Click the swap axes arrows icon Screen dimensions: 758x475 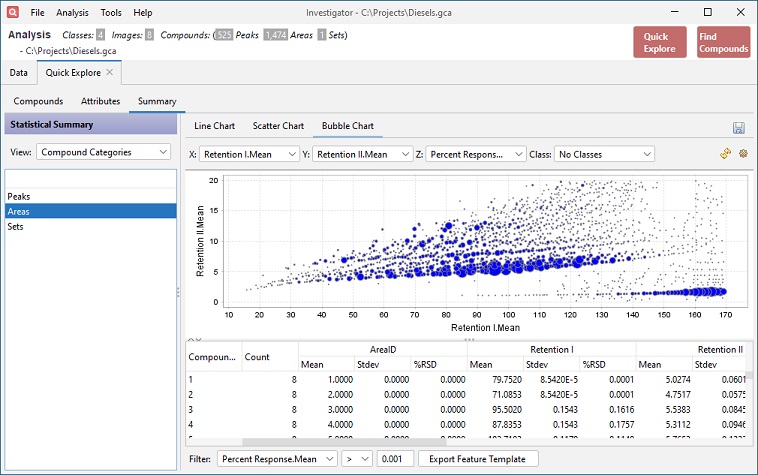725,154
